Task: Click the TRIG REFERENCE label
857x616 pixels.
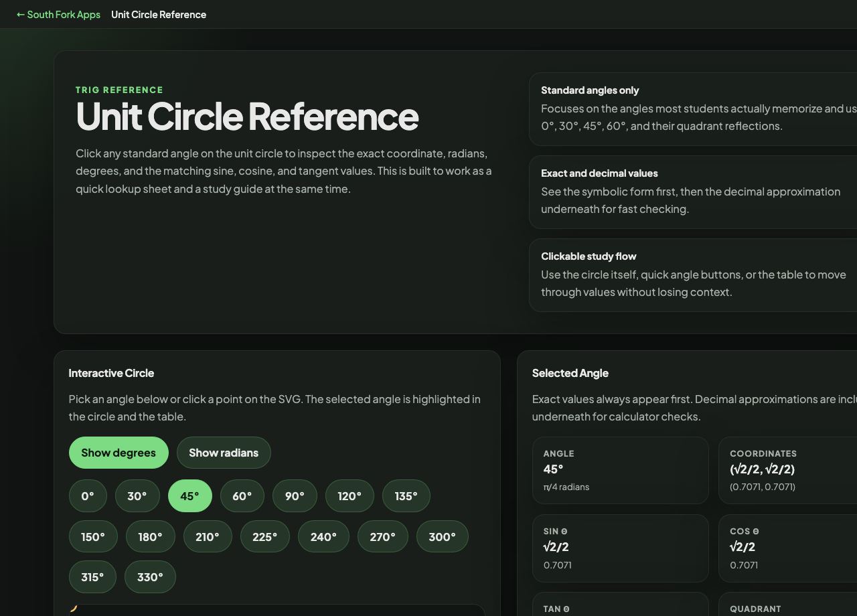Action: click(119, 90)
